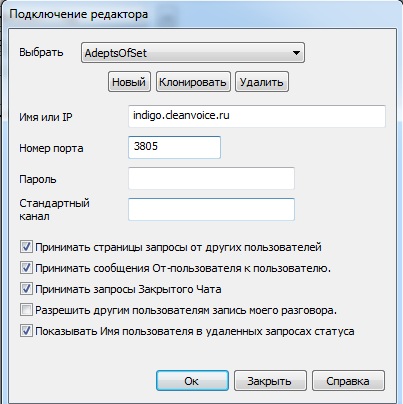Click the Номер порта label
This screenshot has width=403, height=404.
coord(51,148)
